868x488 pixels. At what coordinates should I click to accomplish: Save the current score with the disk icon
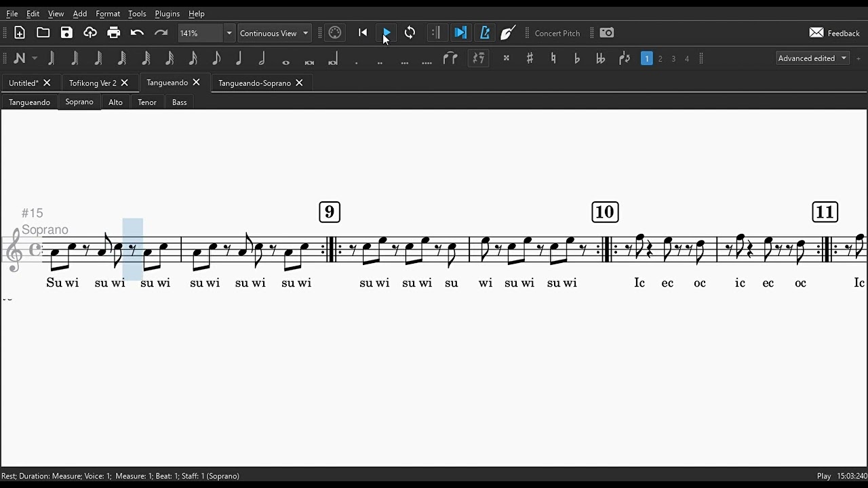(66, 33)
